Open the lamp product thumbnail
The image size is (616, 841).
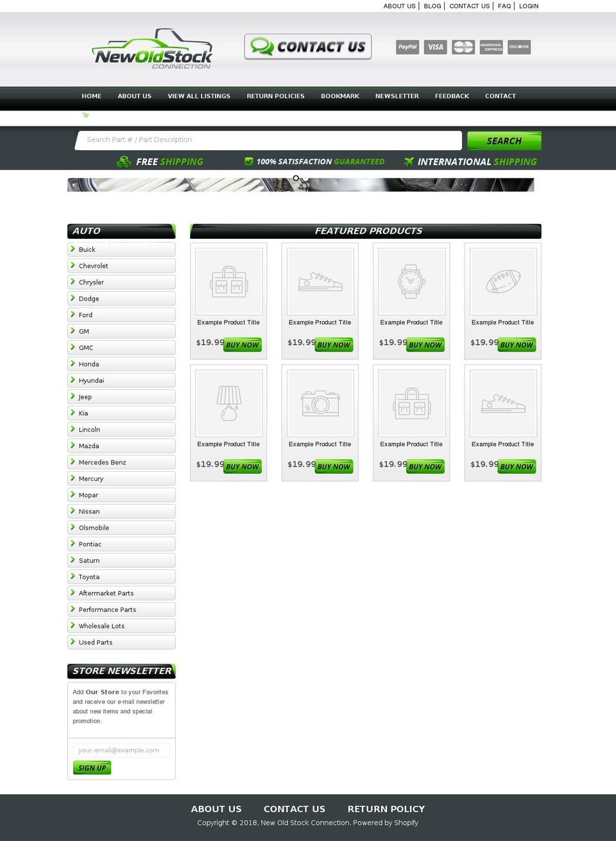[x=229, y=403]
